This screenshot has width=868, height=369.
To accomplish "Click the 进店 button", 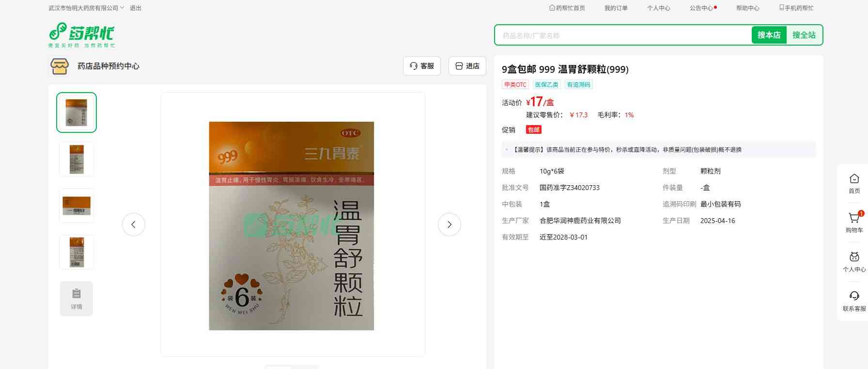I will (x=467, y=66).
